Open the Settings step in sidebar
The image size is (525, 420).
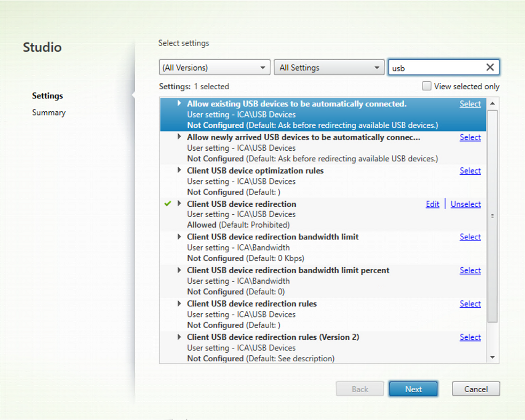(48, 96)
